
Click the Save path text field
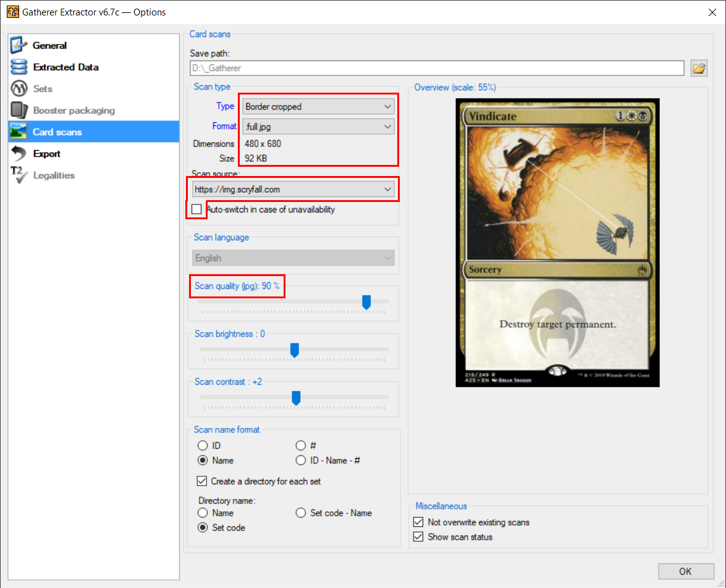[436, 68]
